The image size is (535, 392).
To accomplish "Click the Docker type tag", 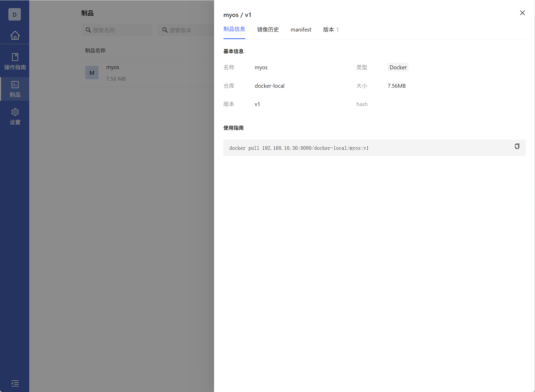I will (x=398, y=67).
